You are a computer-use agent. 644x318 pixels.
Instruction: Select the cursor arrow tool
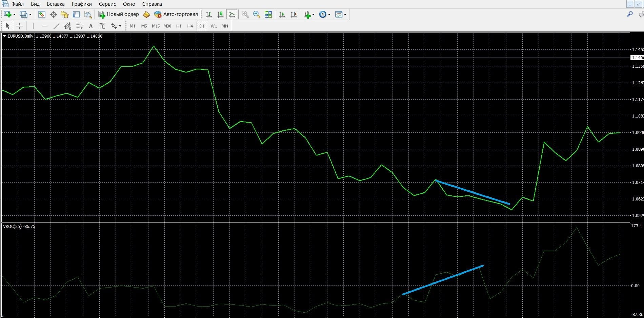[8, 26]
